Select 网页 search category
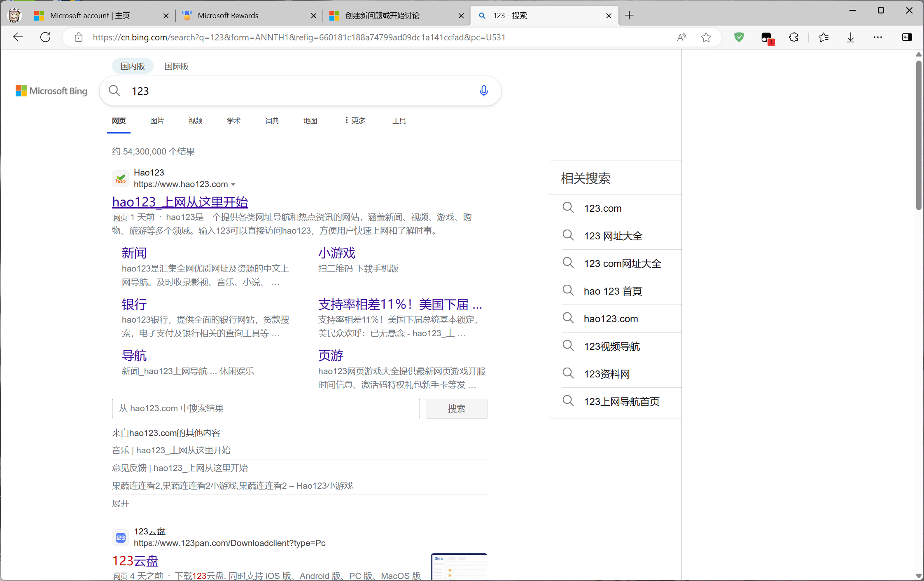This screenshot has height=581, width=924. point(119,121)
